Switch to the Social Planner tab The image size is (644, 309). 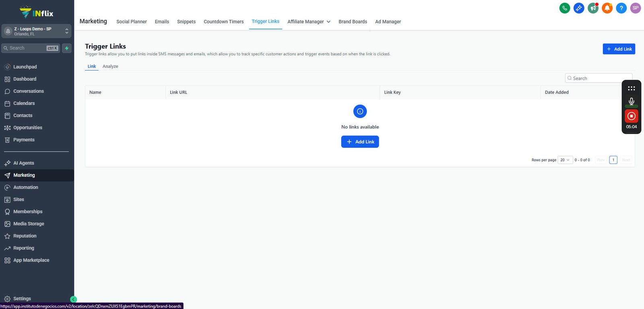click(x=132, y=22)
